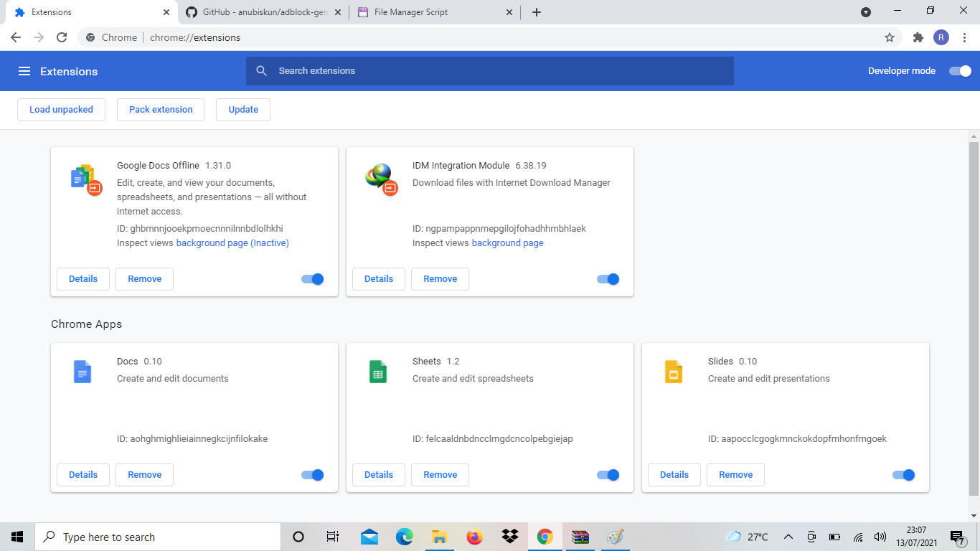Open the profile avatar R
This screenshot has width=980, height=551.
point(941,37)
